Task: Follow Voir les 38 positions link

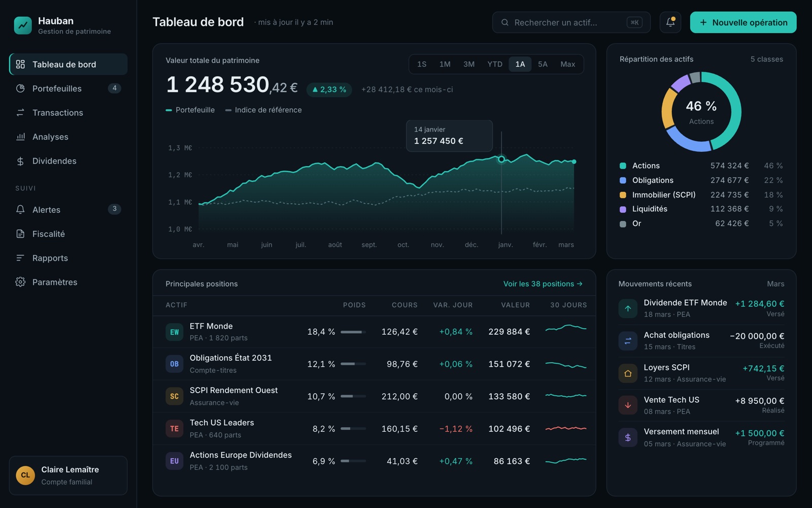Action: (543, 284)
